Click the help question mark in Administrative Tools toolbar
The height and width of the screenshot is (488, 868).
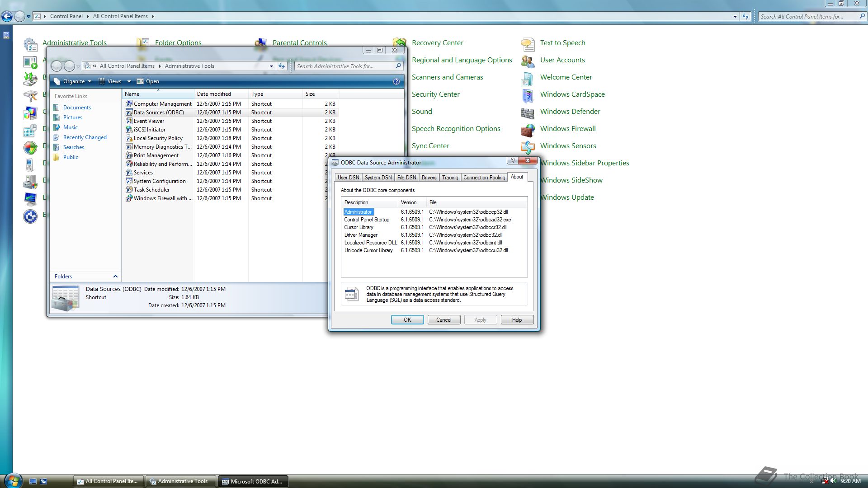pos(396,81)
